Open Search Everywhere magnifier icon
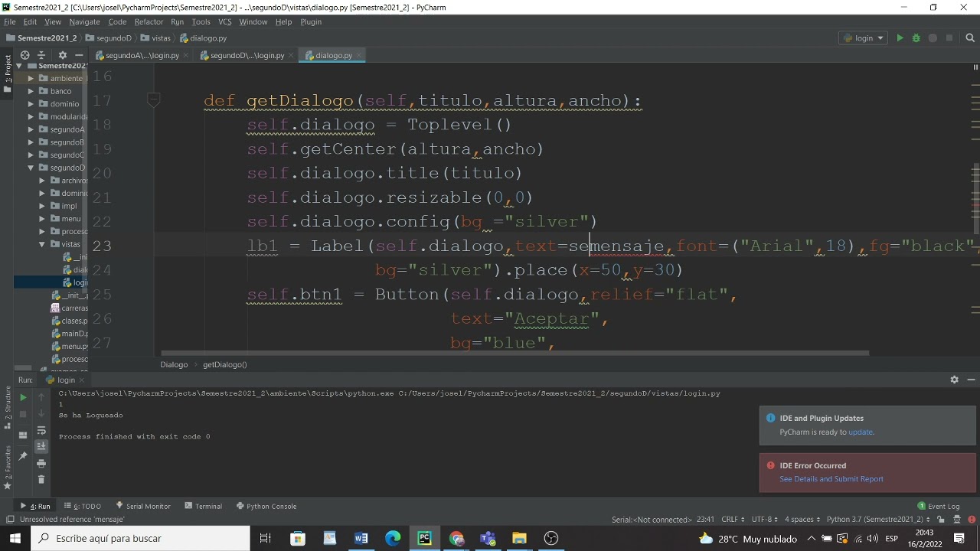Screen dimensions: 980x551 tap(969, 37)
